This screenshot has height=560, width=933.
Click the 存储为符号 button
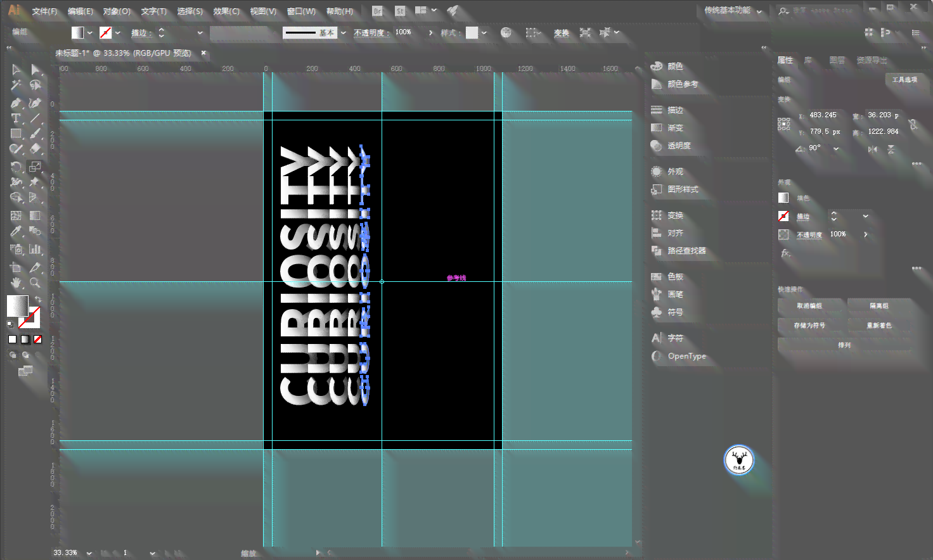[809, 326]
